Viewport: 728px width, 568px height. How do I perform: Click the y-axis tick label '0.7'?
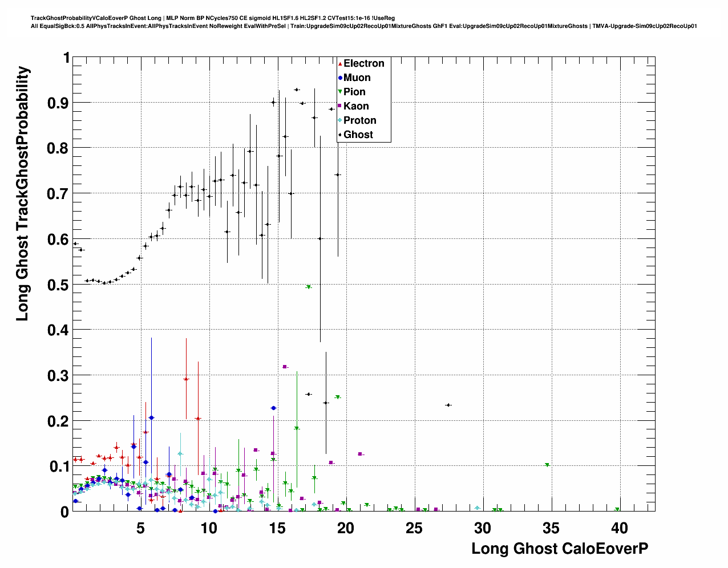pos(58,194)
